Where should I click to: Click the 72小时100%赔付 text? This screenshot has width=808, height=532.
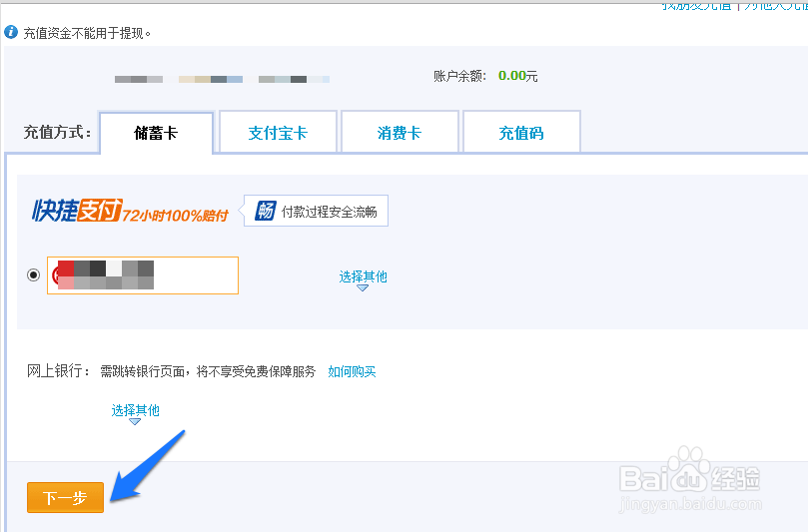pos(175,216)
